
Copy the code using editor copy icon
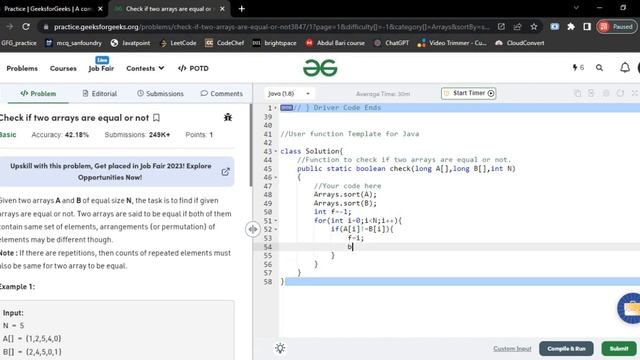(577, 93)
